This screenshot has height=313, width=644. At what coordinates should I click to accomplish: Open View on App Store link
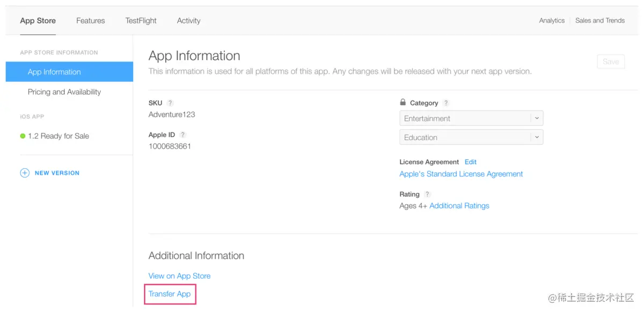[x=179, y=276]
